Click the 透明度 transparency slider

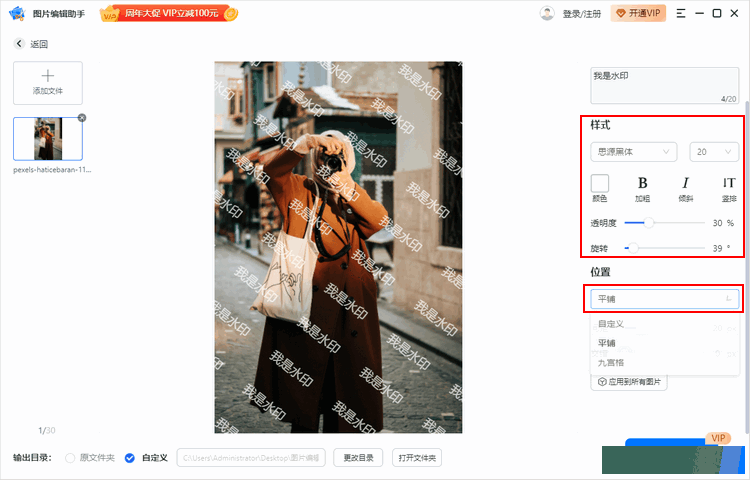click(x=664, y=223)
